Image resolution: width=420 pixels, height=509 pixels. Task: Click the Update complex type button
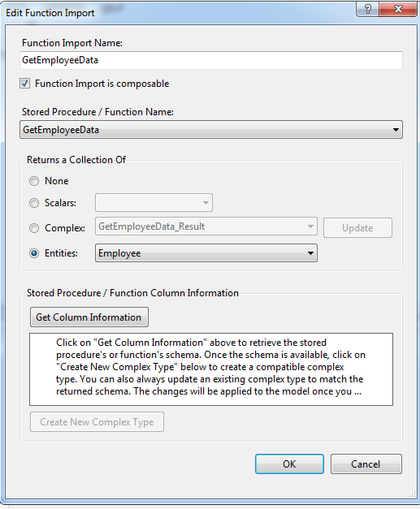tap(357, 228)
